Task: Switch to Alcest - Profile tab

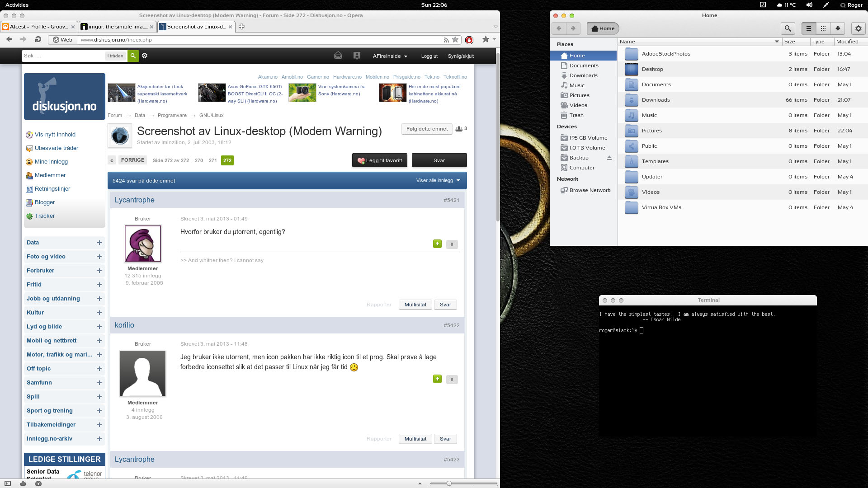Action: pos(39,27)
